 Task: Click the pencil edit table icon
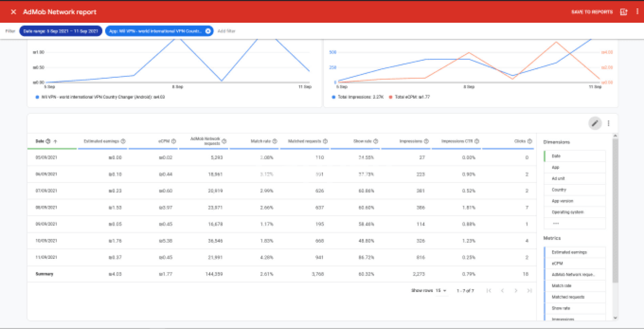595,124
